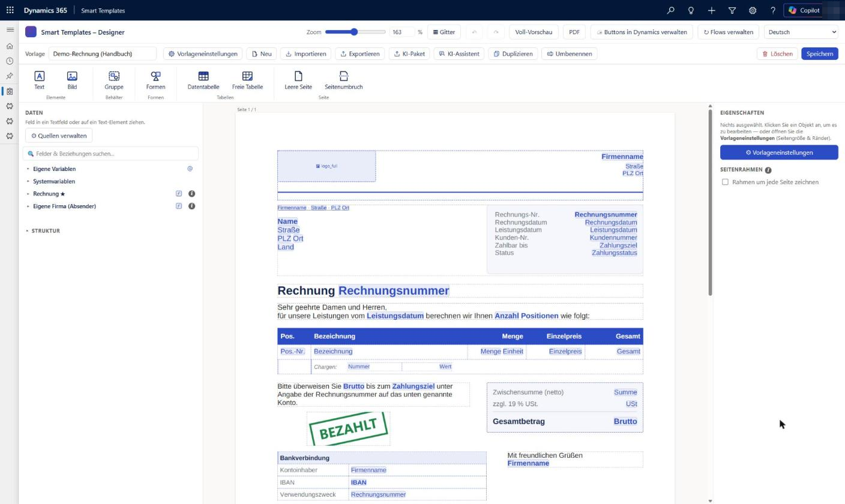Open Copilot in top bar

[804, 10]
